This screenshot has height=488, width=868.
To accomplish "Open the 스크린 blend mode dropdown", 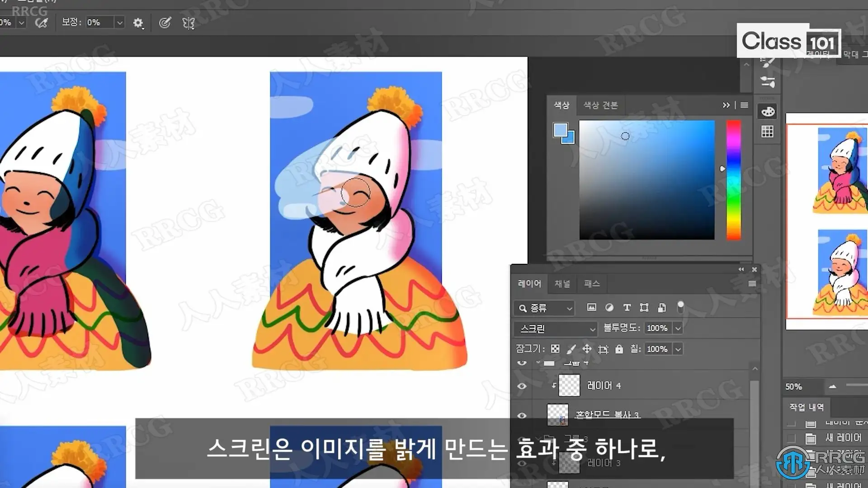I will point(556,328).
